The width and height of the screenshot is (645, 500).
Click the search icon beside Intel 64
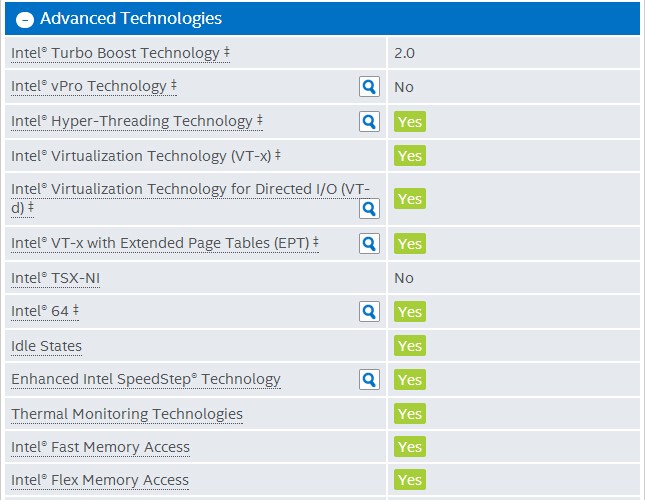(369, 312)
